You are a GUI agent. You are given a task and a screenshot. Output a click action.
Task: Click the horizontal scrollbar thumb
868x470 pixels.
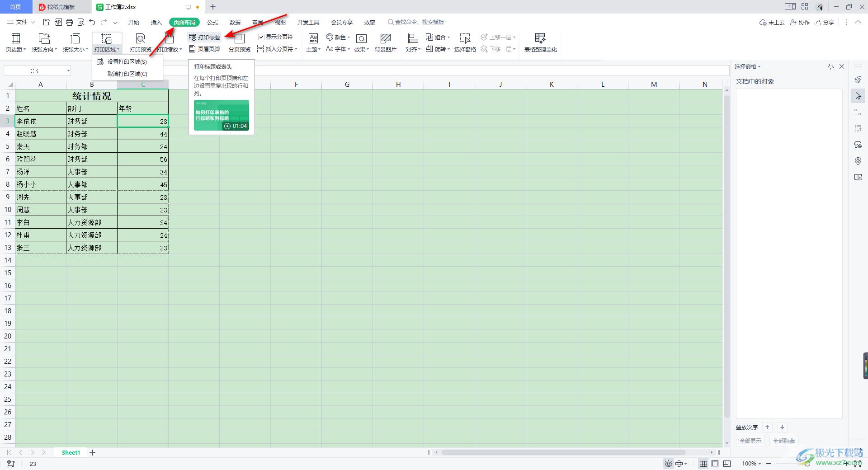pyautogui.click(x=563, y=452)
